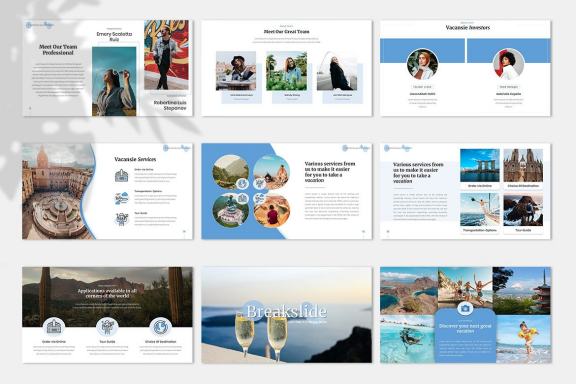Select the Vacansie Investors slide title

[468, 28]
